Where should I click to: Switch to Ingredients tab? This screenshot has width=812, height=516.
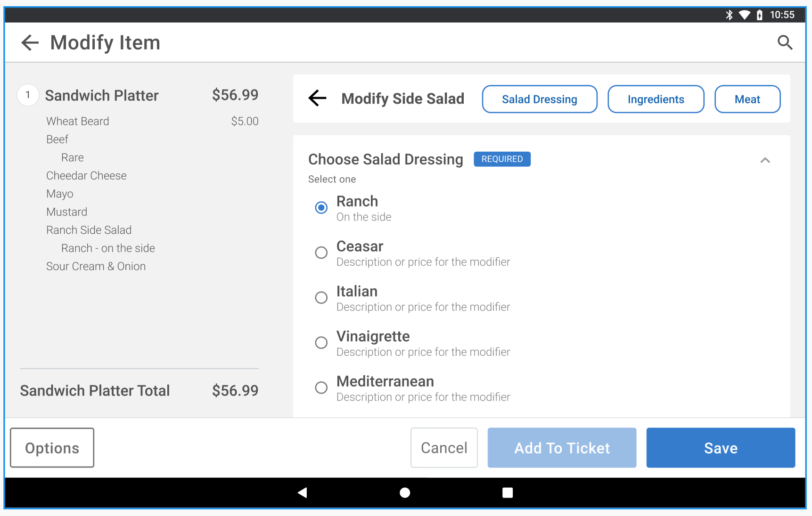point(656,99)
